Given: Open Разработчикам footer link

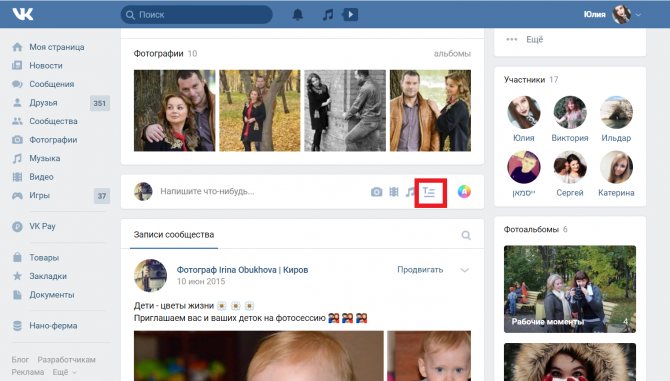Looking at the screenshot, I should pyautogui.click(x=66, y=360).
